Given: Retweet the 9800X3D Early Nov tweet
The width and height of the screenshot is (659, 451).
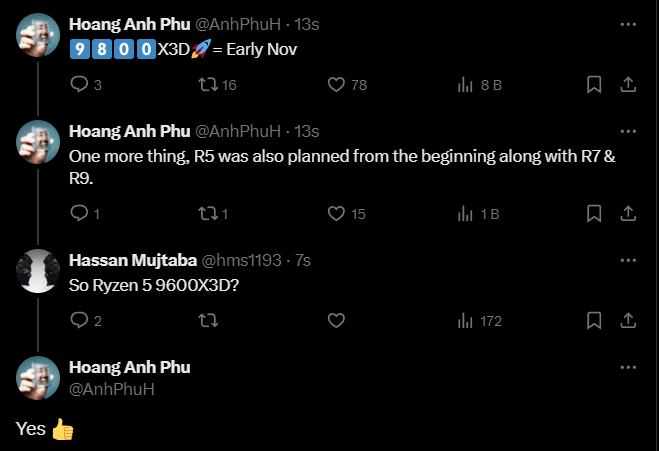Looking at the screenshot, I should [x=208, y=85].
